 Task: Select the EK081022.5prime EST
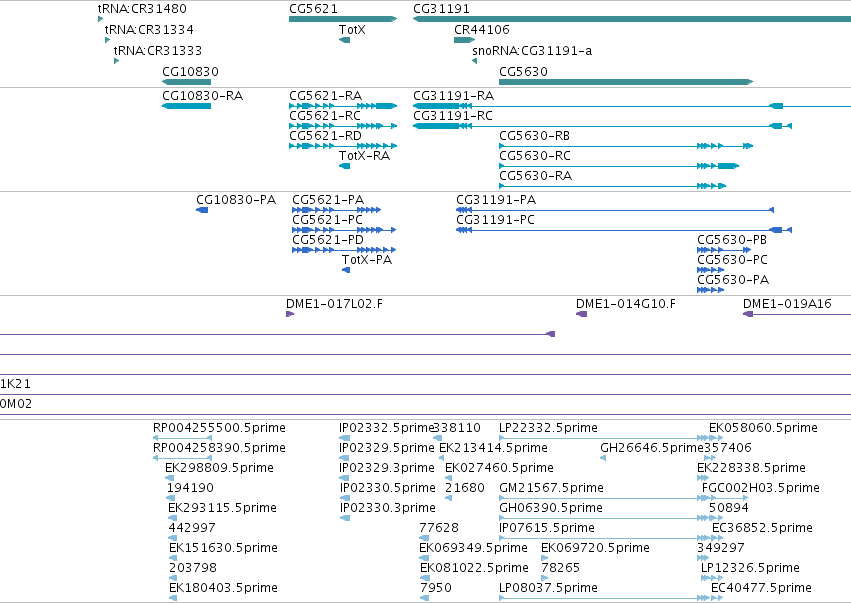point(424,578)
